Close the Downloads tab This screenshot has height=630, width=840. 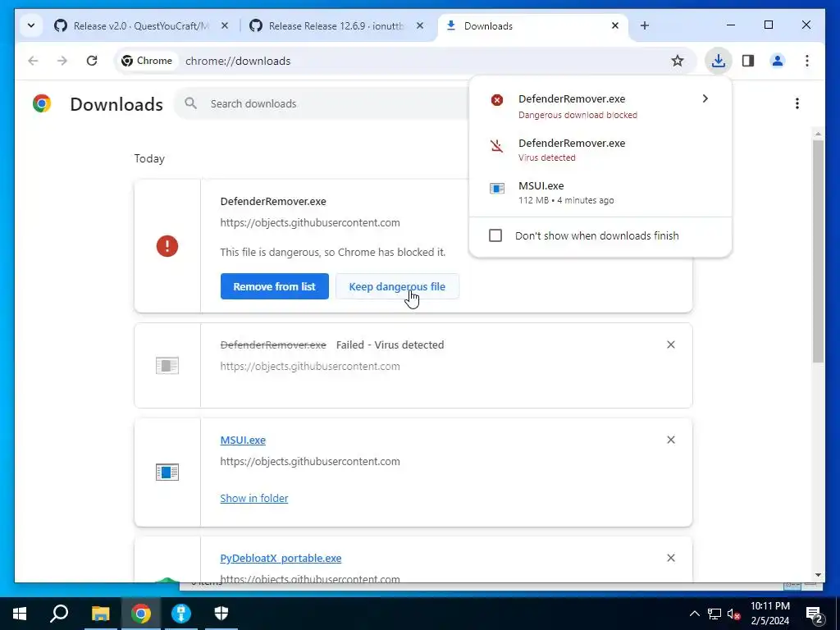(615, 25)
